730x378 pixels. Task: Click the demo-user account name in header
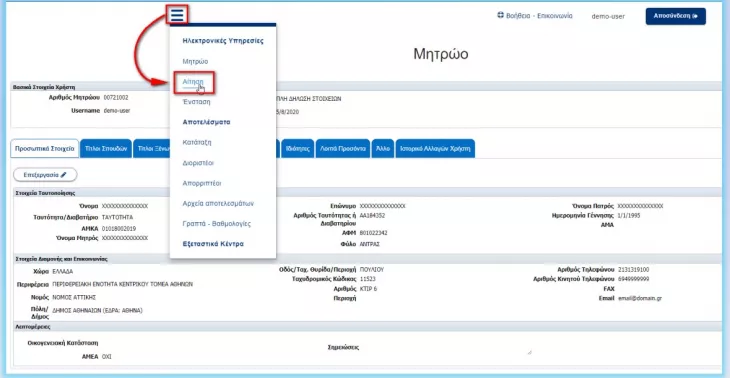click(x=608, y=16)
